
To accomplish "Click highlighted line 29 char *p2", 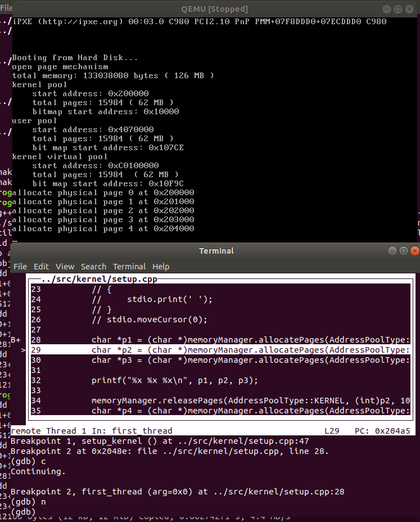I will coord(220,350).
